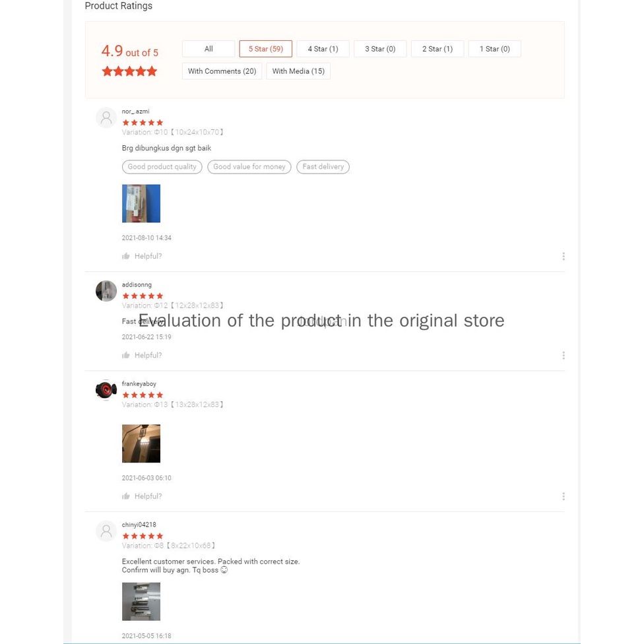Open three-dot menu on addisonng's review
The height and width of the screenshot is (644, 644).
tap(563, 355)
